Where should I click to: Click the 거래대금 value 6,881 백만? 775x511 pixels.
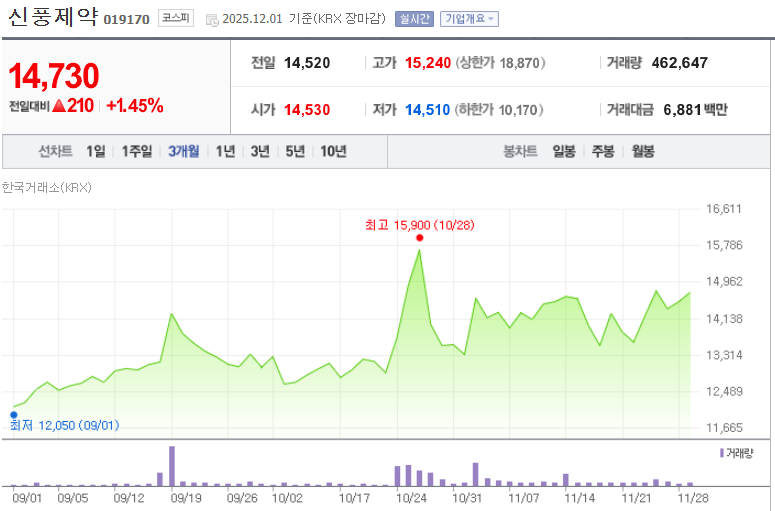[695, 110]
